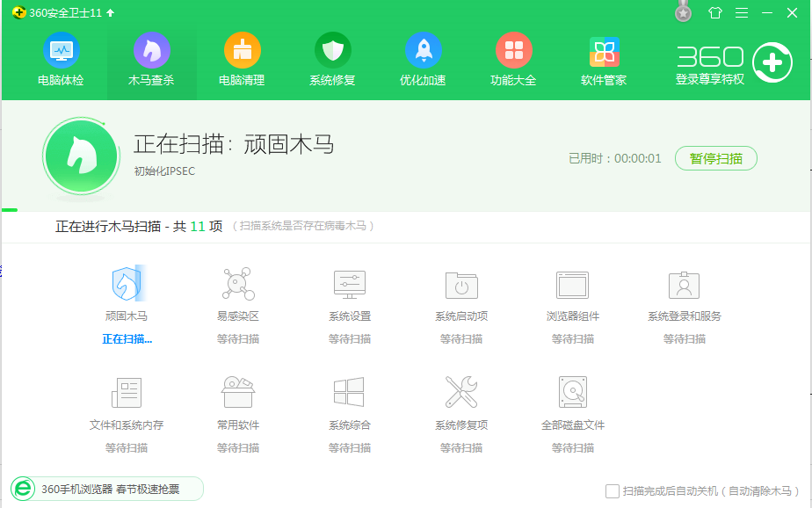812x508 pixels.
Task: Click the 正在扫描... status text
Action: pyautogui.click(x=127, y=339)
